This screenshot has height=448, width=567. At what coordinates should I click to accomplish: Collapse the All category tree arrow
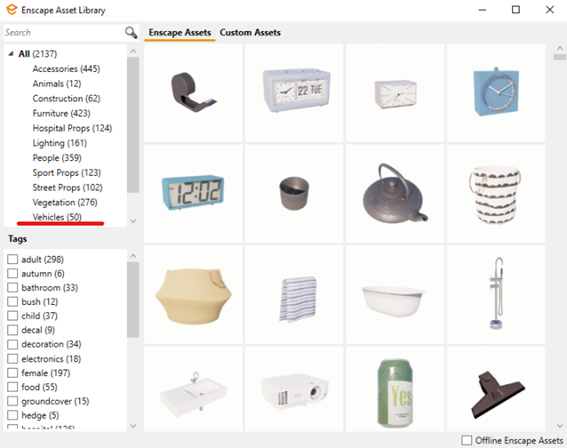click(11, 54)
